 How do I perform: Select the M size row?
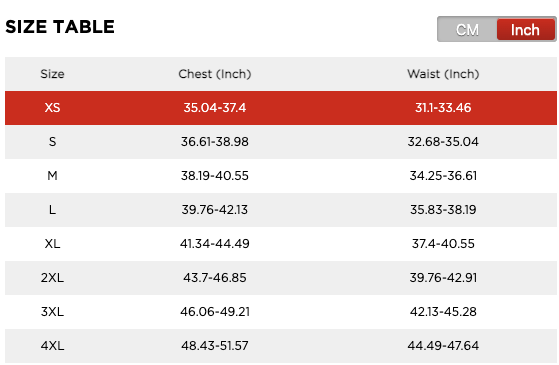[x=281, y=176]
